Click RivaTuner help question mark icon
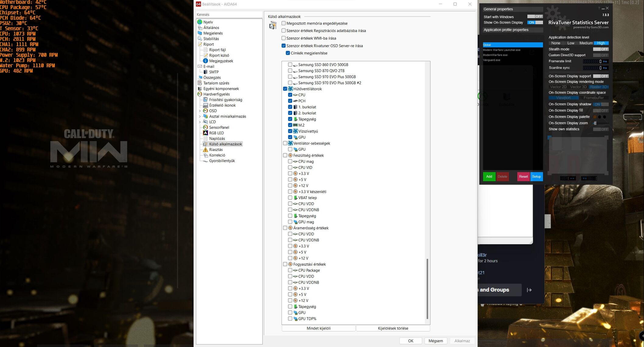 tap(599, 8)
